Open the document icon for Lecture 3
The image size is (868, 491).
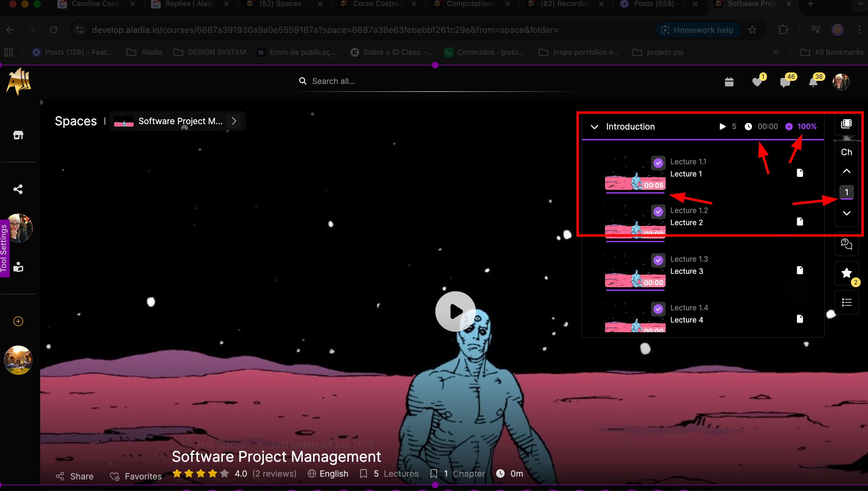click(800, 270)
